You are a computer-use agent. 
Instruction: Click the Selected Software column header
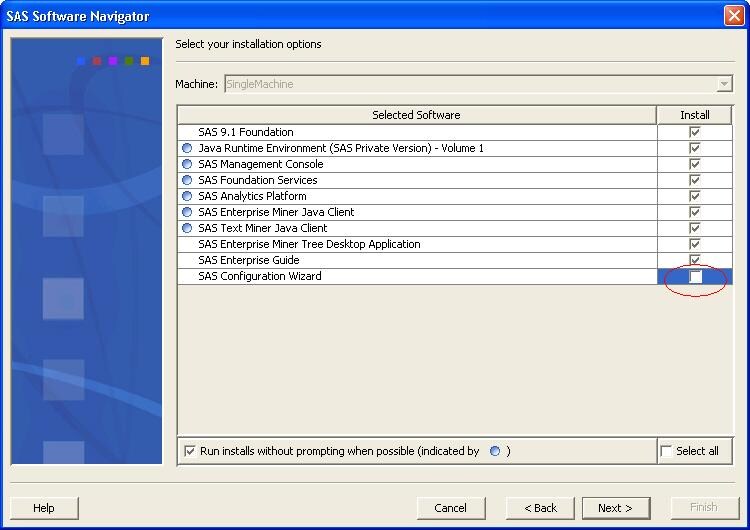click(416, 115)
